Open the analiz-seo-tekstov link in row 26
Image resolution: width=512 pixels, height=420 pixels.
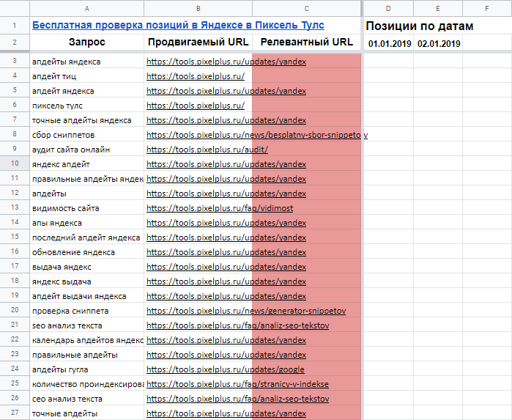tap(238, 399)
